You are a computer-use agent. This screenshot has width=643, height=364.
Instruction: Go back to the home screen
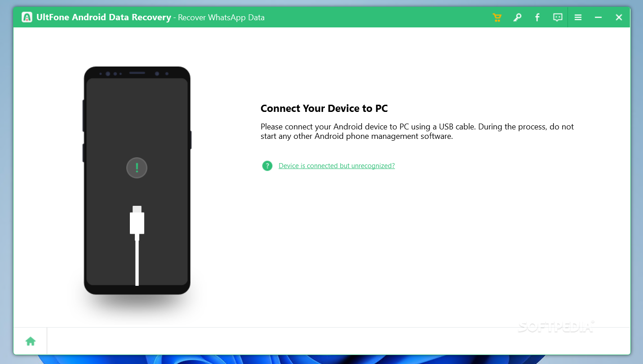point(31,341)
